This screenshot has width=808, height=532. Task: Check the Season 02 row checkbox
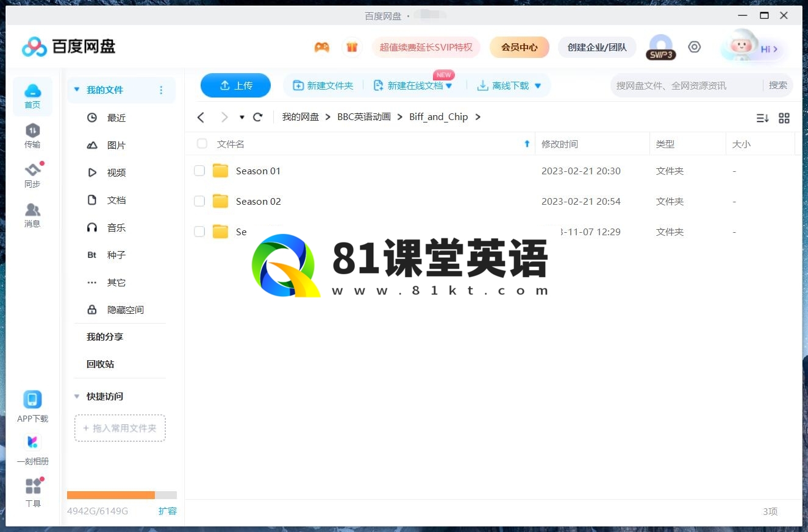pyautogui.click(x=199, y=201)
